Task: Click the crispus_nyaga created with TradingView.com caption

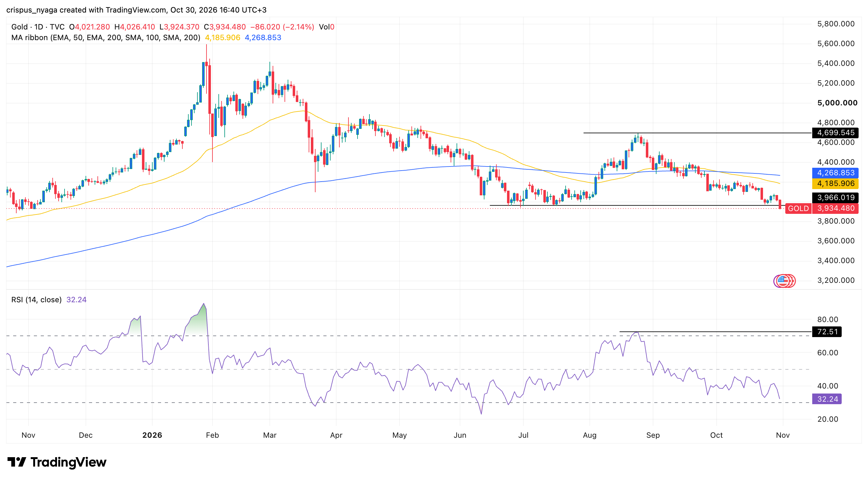Action: point(137,10)
